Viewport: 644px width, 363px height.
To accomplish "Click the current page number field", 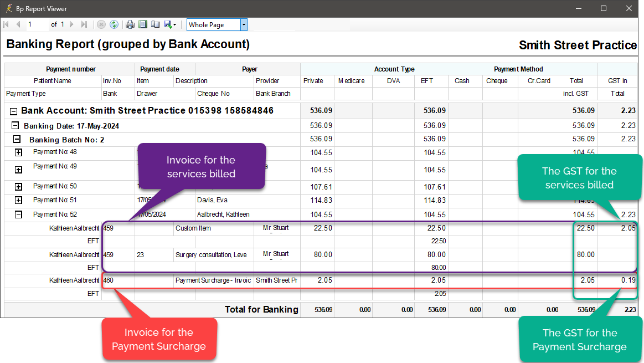I will click(36, 24).
